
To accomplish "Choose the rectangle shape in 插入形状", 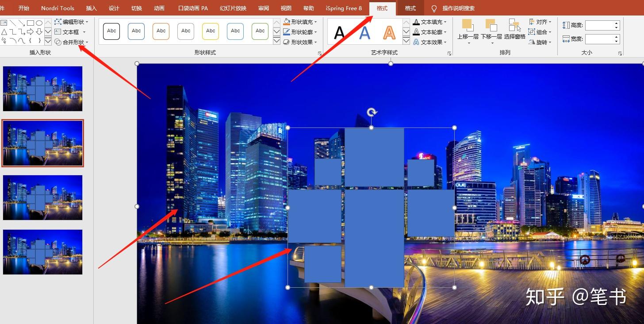I will click(x=31, y=23).
